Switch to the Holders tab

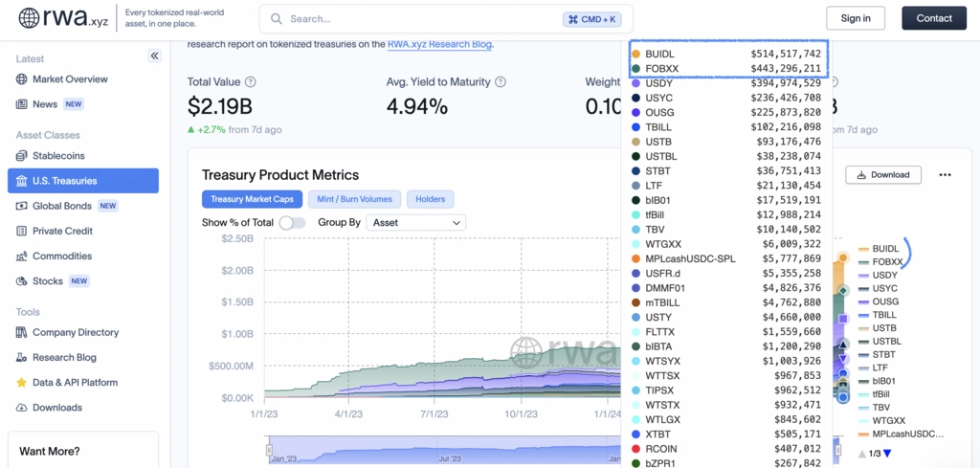click(430, 199)
